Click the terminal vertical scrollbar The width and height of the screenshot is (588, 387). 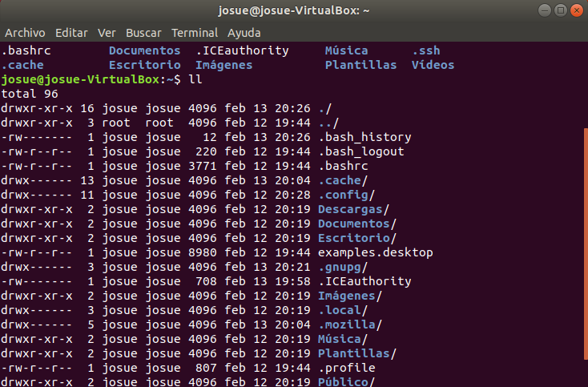(x=586, y=244)
